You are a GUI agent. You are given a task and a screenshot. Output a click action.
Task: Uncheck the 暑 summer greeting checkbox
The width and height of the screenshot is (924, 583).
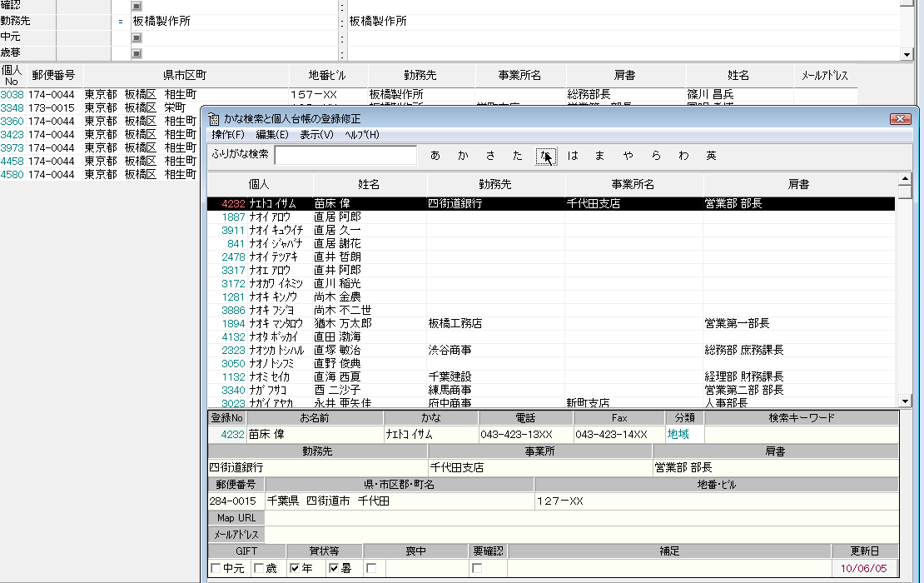334,568
